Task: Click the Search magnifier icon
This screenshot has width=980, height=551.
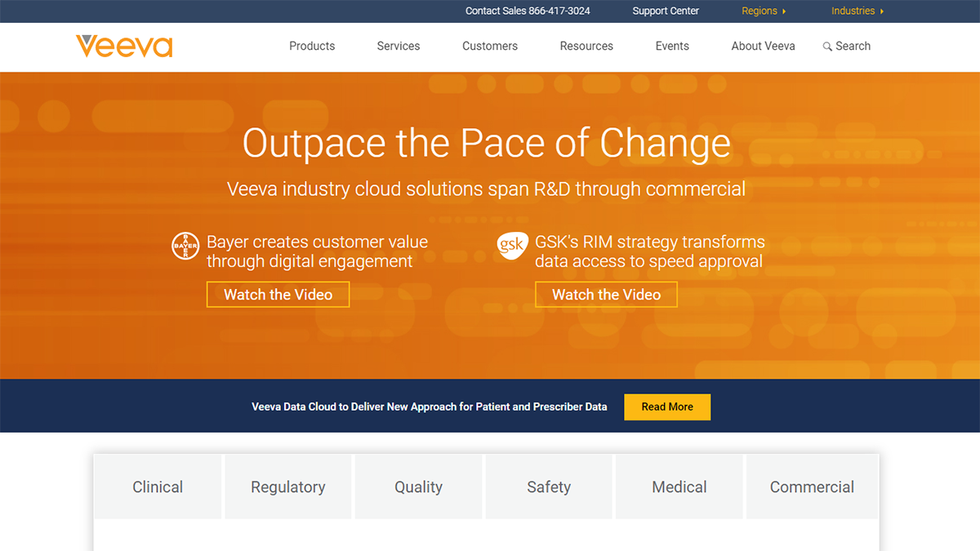Action: click(x=827, y=47)
